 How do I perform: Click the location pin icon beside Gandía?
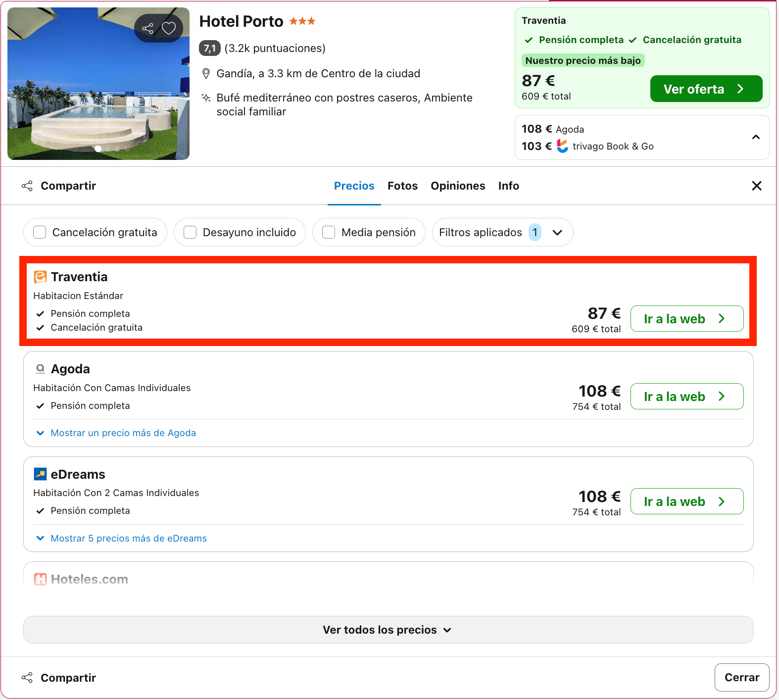pos(206,74)
